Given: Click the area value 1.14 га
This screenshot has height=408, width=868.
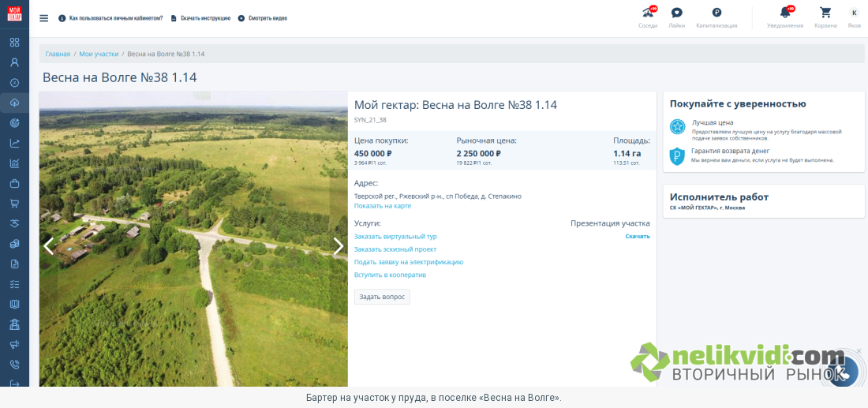Looking at the screenshot, I should coord(627,153).
